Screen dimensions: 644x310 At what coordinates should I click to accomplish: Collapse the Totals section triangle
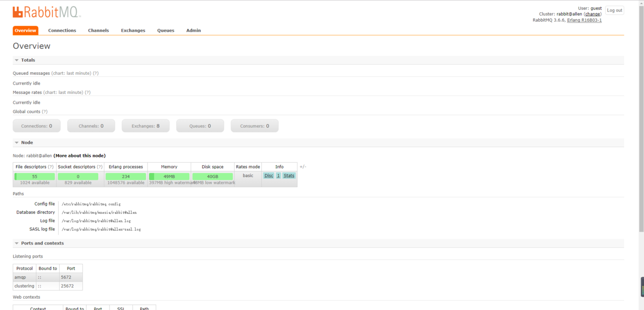17,60
